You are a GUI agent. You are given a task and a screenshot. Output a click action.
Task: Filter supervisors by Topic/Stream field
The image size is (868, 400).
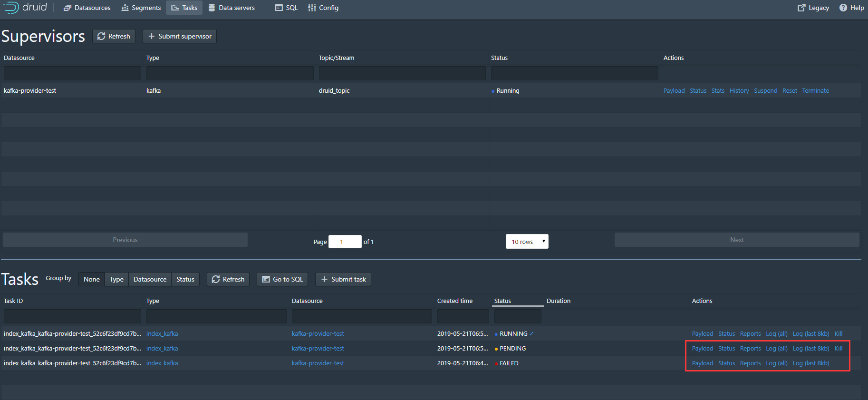tap(402, 73)
